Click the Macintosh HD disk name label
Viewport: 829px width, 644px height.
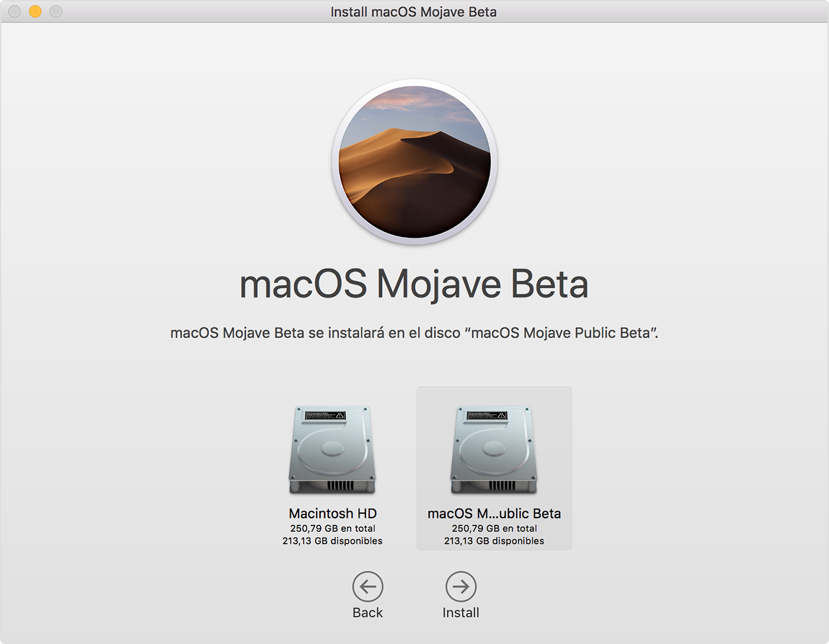point(332,513)
